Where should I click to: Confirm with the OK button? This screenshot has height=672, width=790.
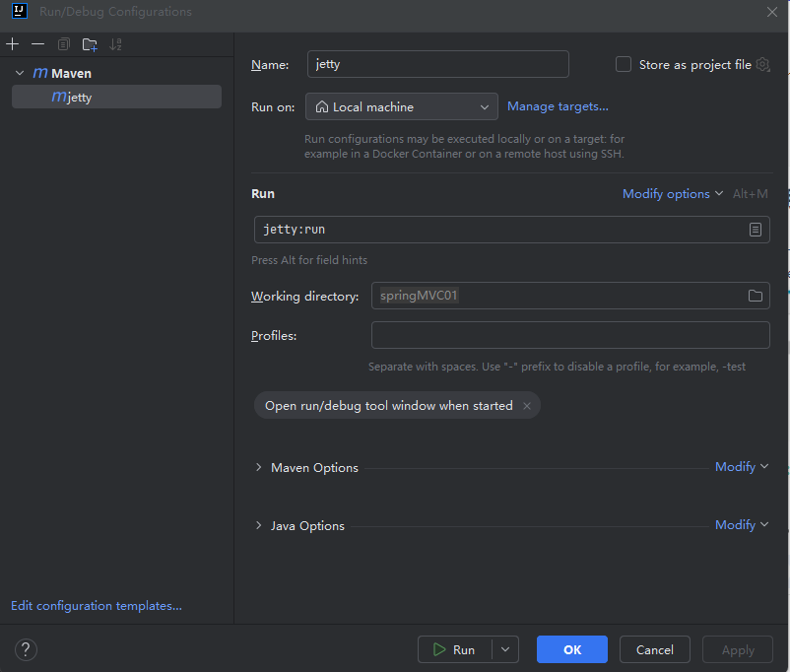coord(572,649)
